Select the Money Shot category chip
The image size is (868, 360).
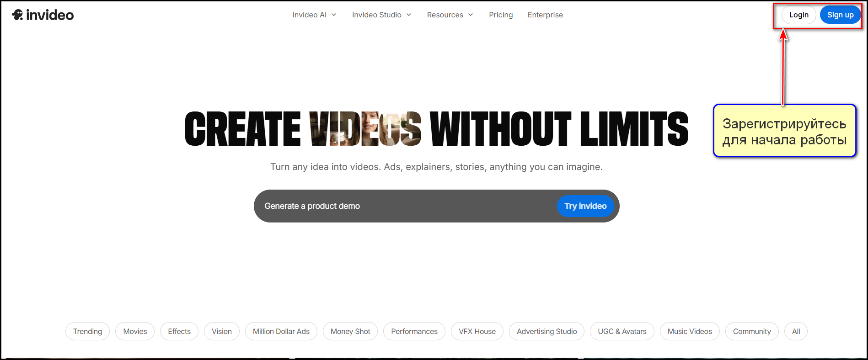point(350,331)
